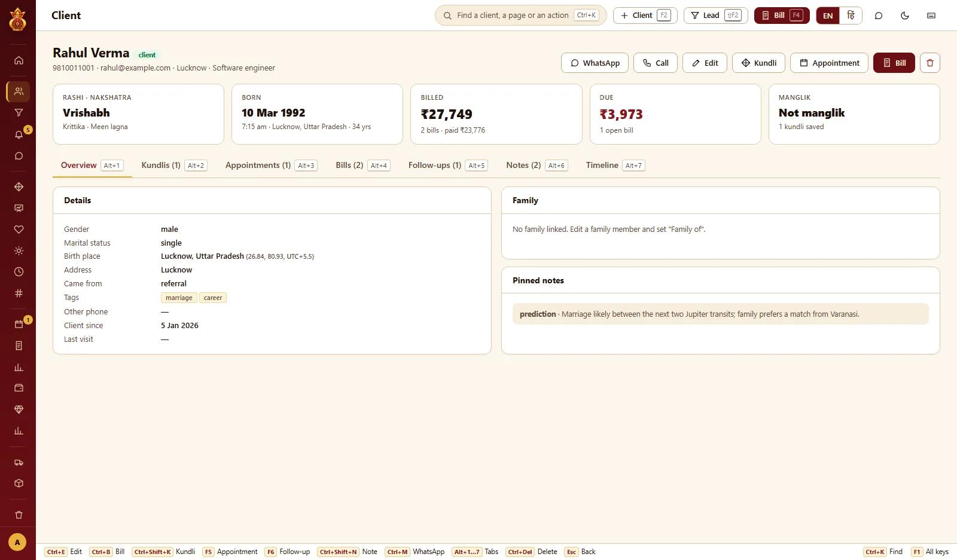The image size is (957, 560).
Task: Click the keyboard shortcuts icon in top bar
Action: [931, 16]
